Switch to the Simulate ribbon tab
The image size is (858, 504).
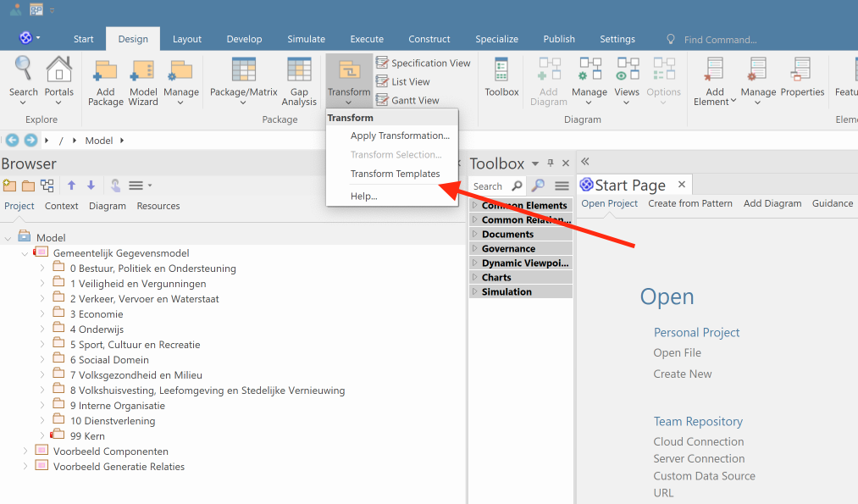(x=306, y=39)
